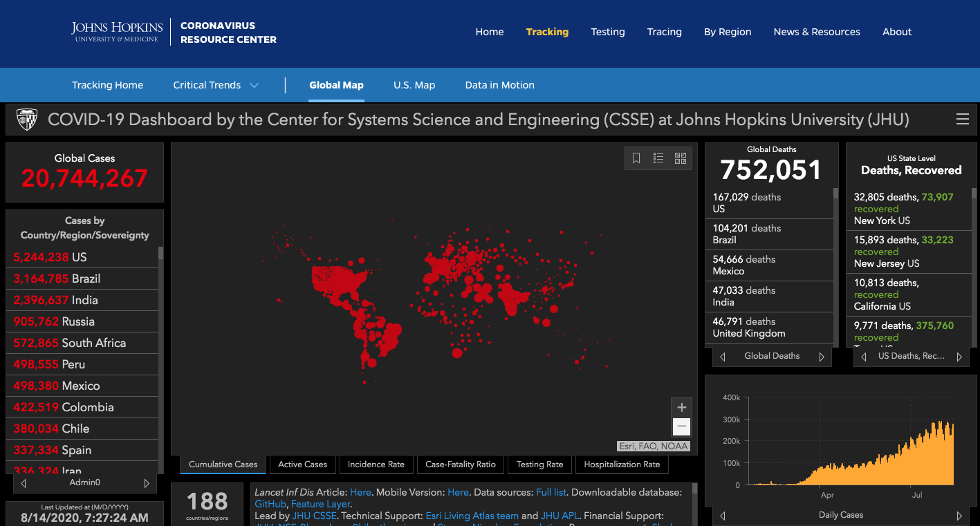Select 104,201 deaths Brazil entry

(x=770, y=234)
